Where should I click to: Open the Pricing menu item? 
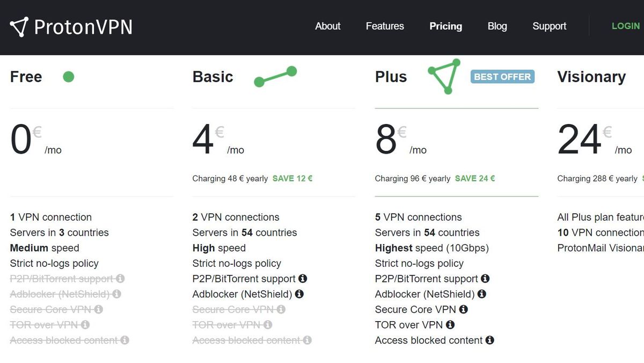tap(445, 26)
